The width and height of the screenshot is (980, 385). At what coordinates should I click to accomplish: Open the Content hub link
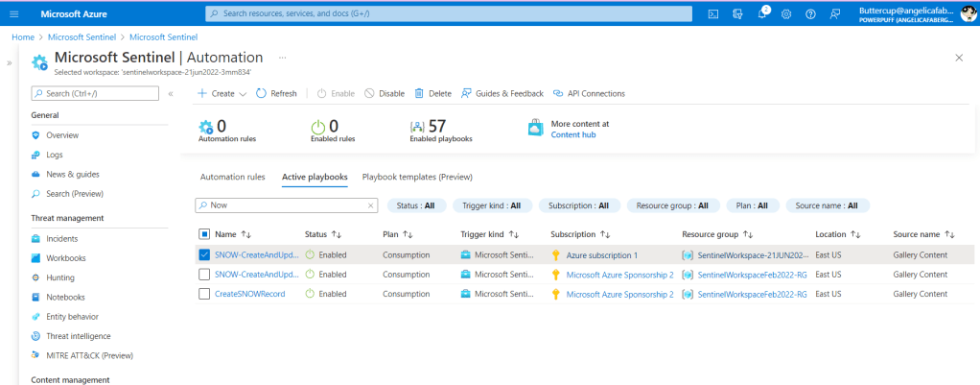(x=573, y=135)
